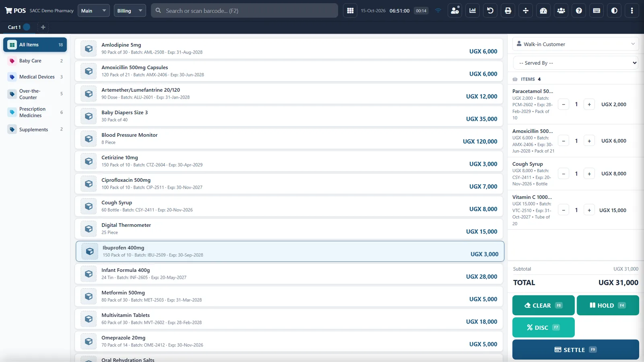Open the dashboard gauge icon
This screenshot has width=644, height=362.
543,11
